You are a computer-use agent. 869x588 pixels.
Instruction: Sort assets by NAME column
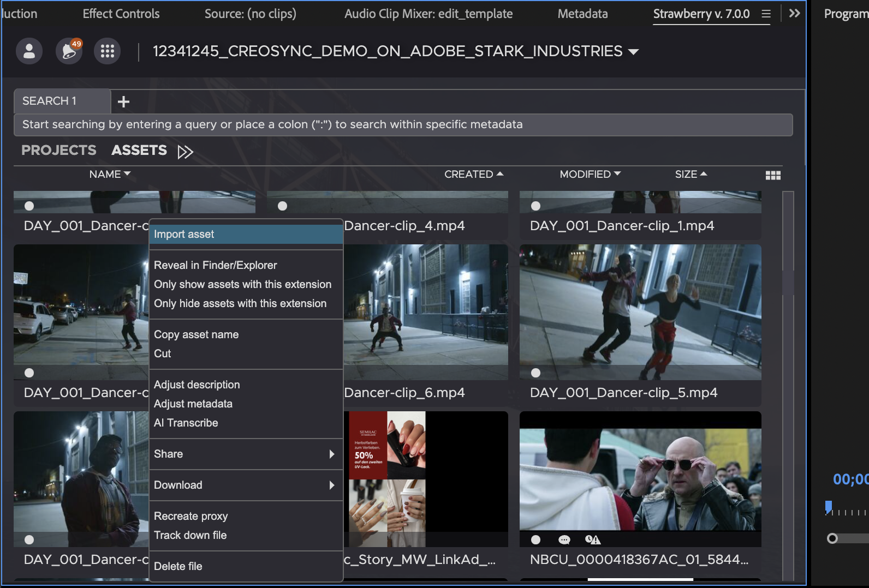pos(110,174)
